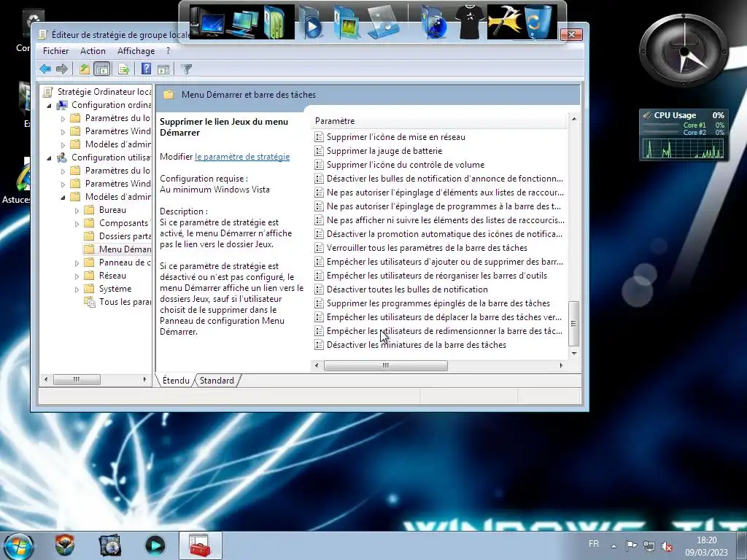Open the media player taskbar icon

tap(155, 545)
